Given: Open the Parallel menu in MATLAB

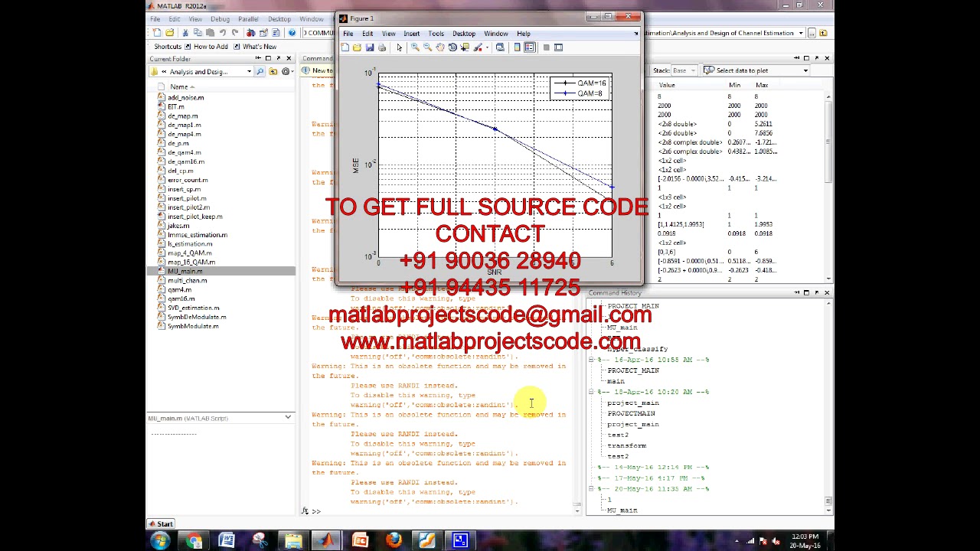Looking at the screenshot, I should point(248,19).
